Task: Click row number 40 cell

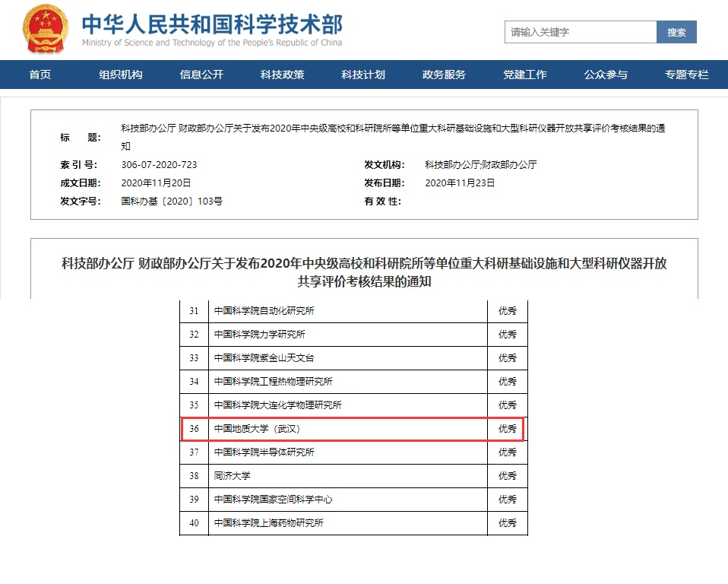Action: click(194, 523)
